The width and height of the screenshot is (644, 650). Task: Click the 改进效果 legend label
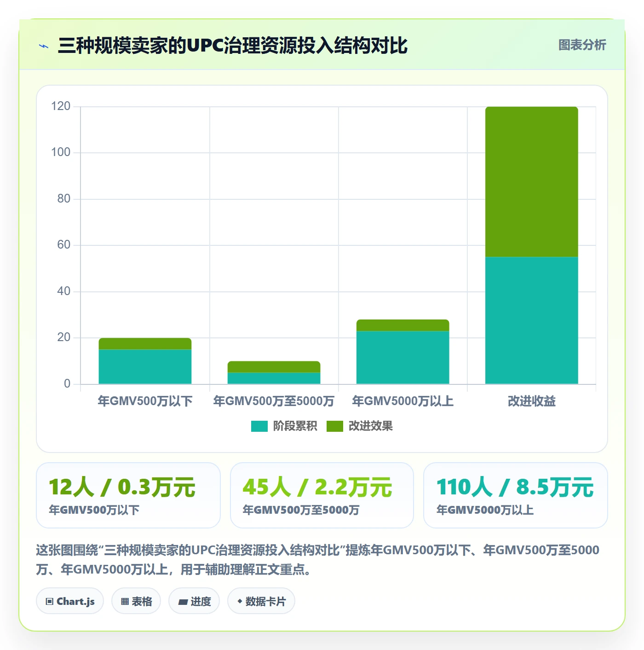(370, 426)
